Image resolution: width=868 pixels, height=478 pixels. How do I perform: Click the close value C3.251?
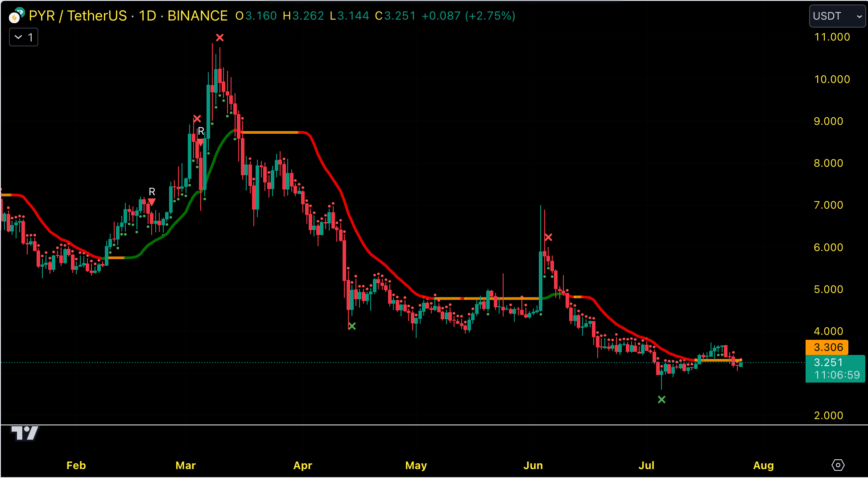[395, 16]
